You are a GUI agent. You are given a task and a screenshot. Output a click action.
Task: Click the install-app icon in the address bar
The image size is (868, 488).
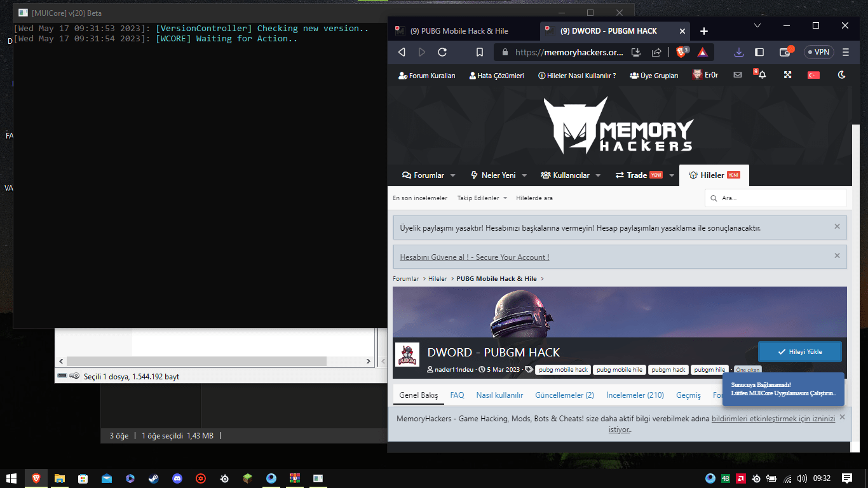tap(635, 52)
